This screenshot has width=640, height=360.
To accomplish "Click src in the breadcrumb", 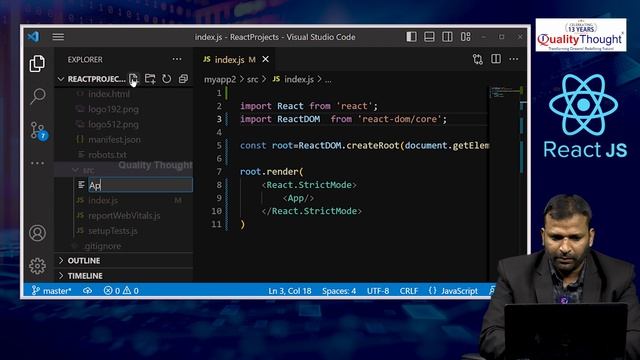I will coord(253,79).
